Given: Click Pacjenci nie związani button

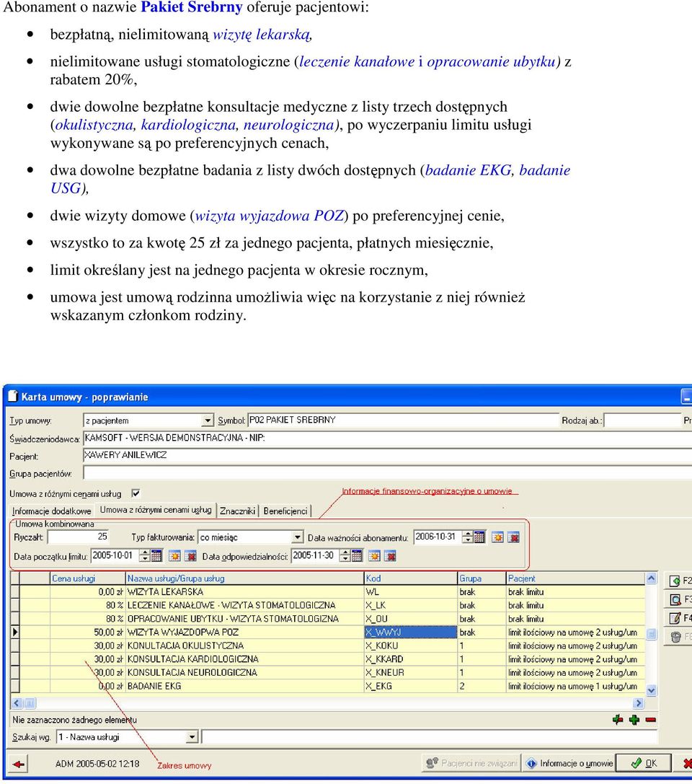Looking at the screenshot, I should [471, 764].
